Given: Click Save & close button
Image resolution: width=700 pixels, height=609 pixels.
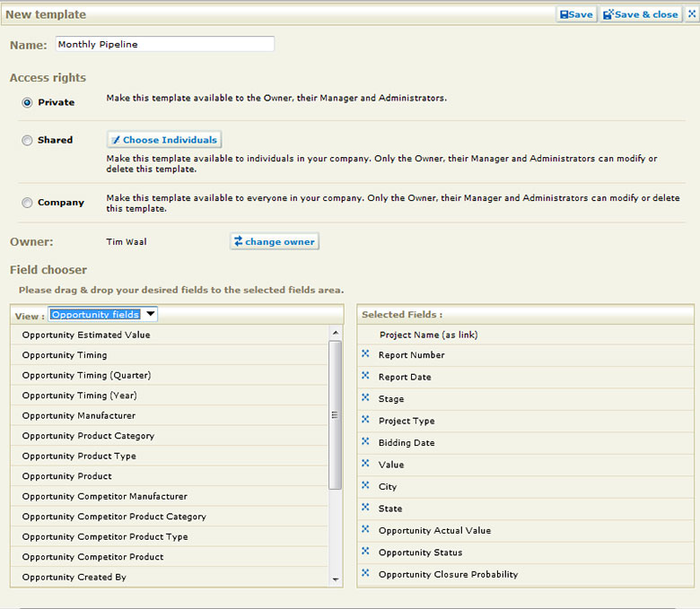Looking at the screenshot, I should (x=641, y=14).
